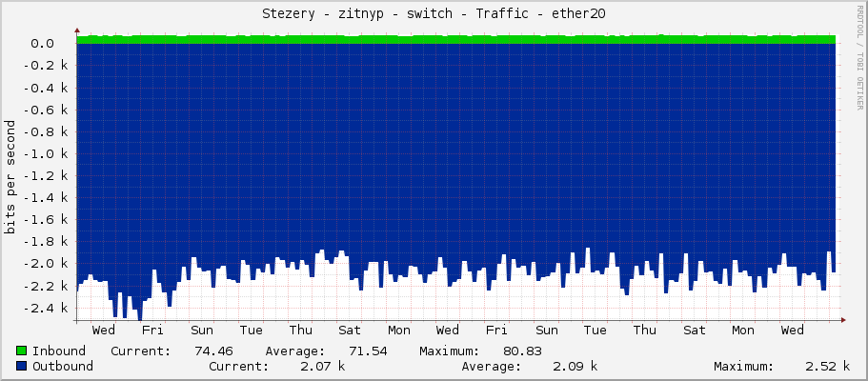This screenshot has width=868, height=381.
Task: Click the Outbound average value 2.09 k
Action: pyautogui.click(x=575, y=366)
